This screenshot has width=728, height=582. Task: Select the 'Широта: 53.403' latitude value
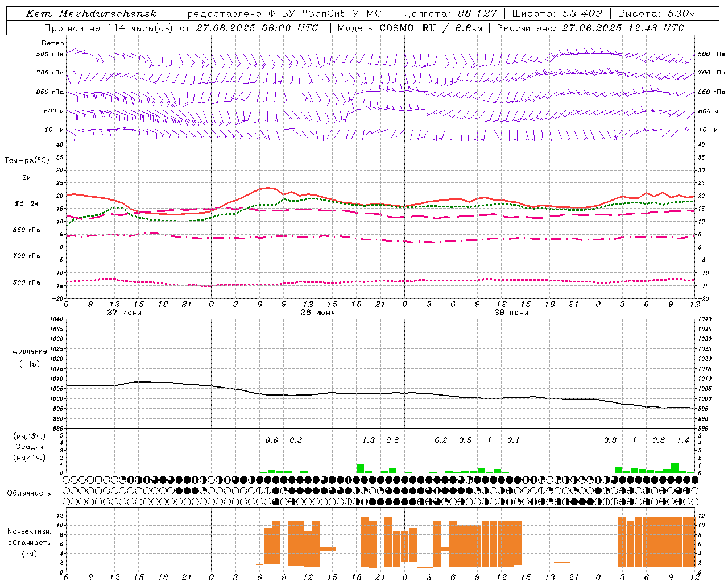[x=557, y=14]
